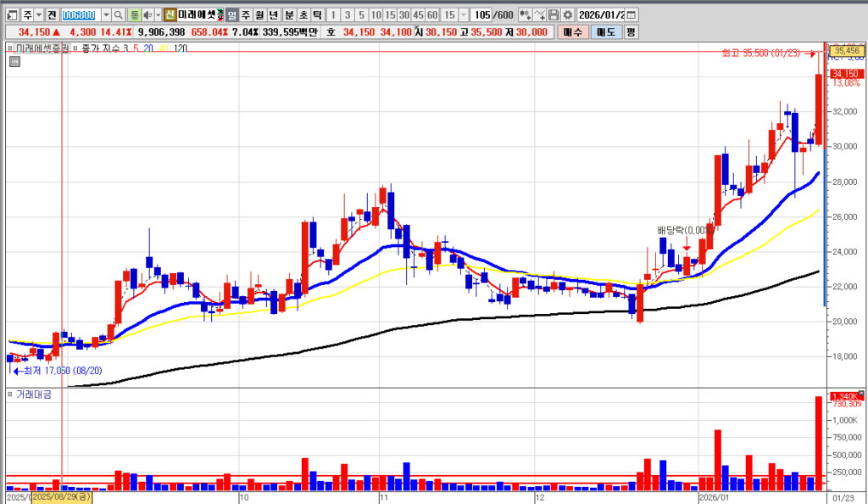
Task: Toggle the daily (일) chart period
Action: coord(232,15)
